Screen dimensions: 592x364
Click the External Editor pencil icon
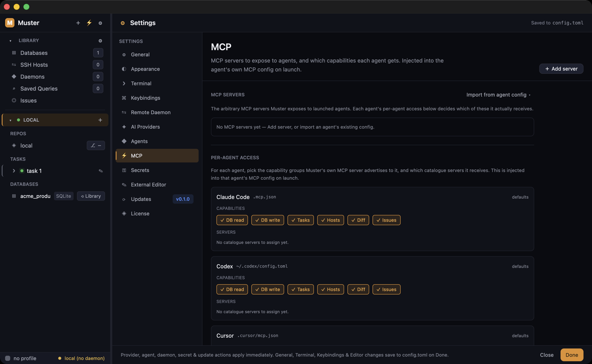(124, 185)
